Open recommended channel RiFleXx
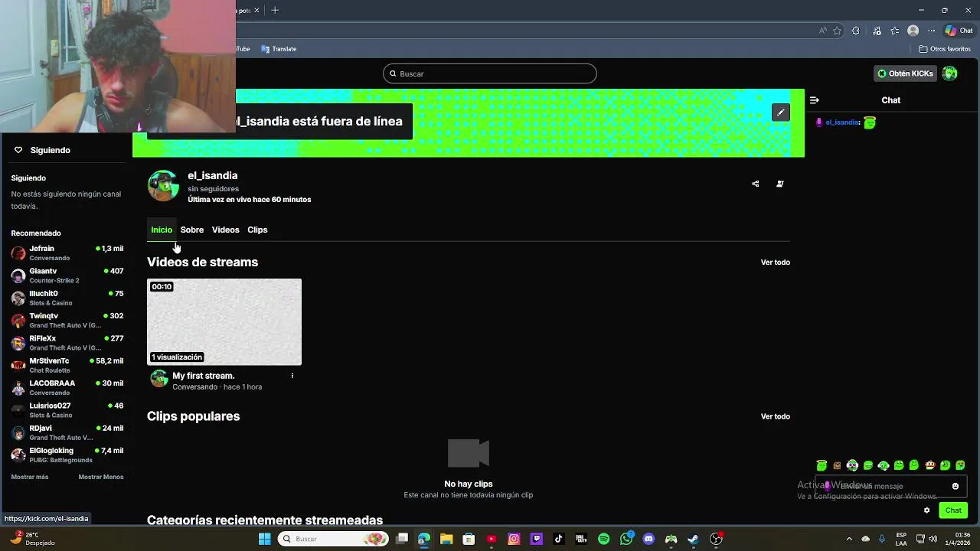Image resolution: width=980 pixels, height=551 pixels. point(67,343)
